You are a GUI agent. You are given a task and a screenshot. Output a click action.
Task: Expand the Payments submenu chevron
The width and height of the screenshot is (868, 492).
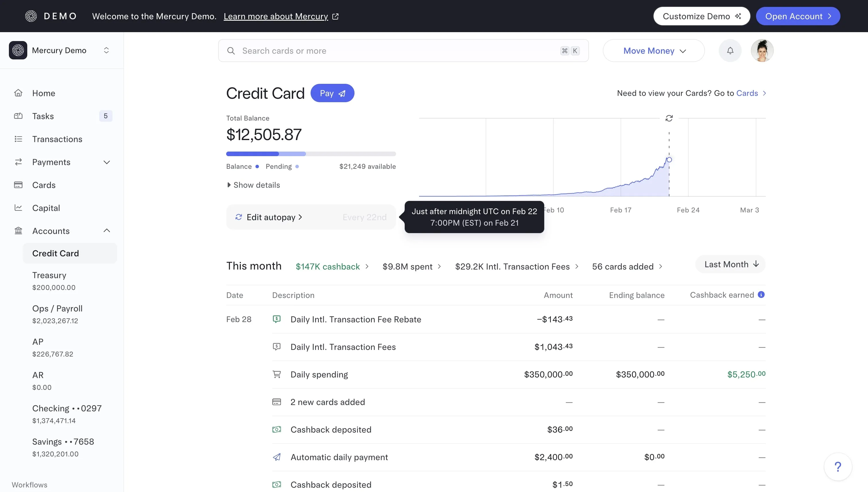(x=107, y=162)
